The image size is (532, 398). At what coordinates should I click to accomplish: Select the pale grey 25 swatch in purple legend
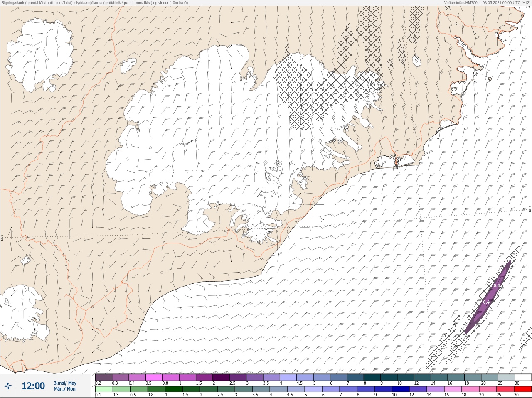click(x=506, y=377)
